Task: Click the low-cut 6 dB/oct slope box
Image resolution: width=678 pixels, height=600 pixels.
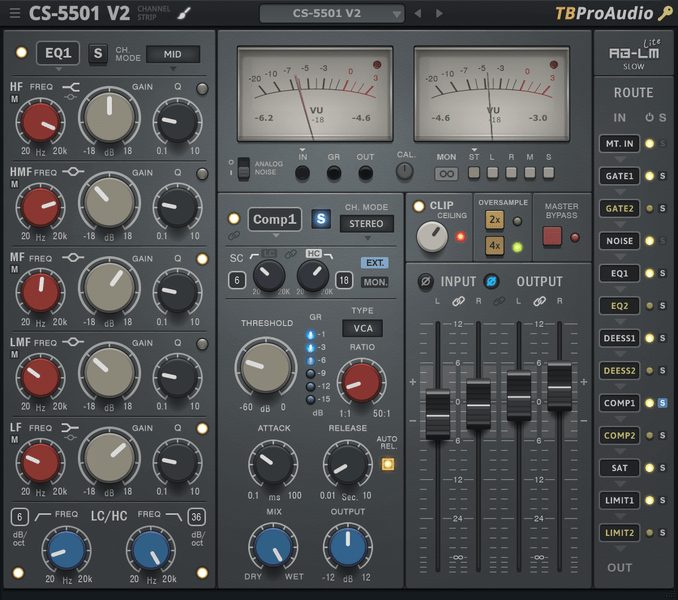Action: coord(19,517)
